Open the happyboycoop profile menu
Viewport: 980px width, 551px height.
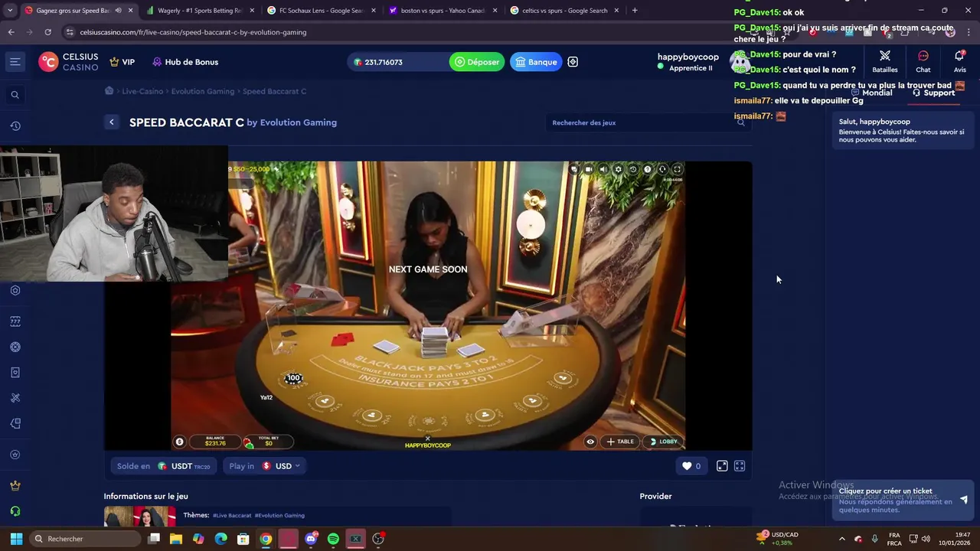click(x=688, y=62)
